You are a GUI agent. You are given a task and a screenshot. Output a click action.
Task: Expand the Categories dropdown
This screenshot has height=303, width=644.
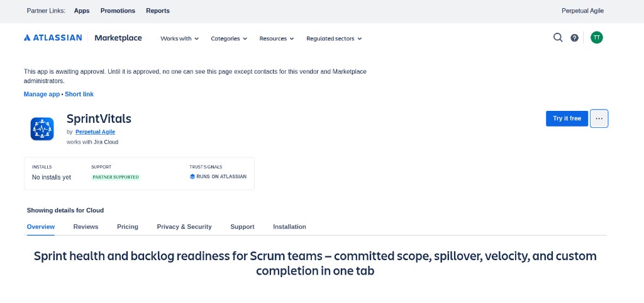click(x=229, y=38)
